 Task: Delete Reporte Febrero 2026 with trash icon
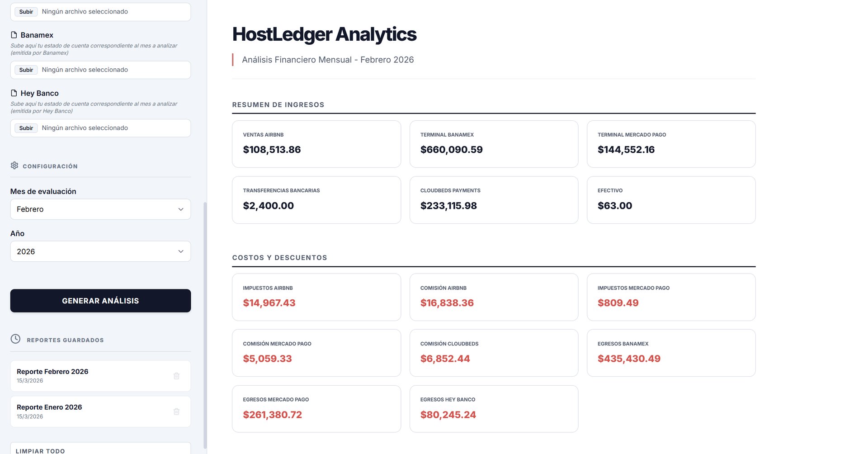[176, 376]
